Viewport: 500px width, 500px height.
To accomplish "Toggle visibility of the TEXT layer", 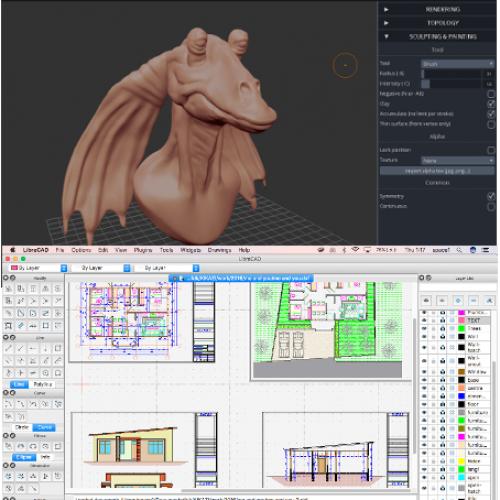I will point(424,320).
